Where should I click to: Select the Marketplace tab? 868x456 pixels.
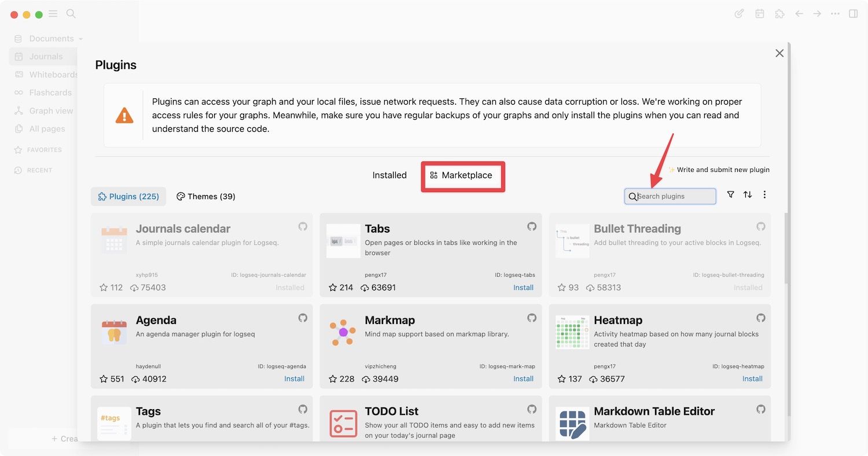(x=462, y=175)
